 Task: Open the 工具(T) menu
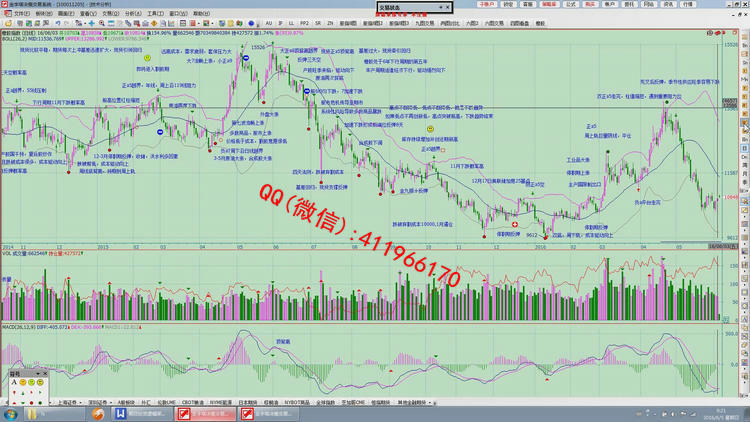155,13
